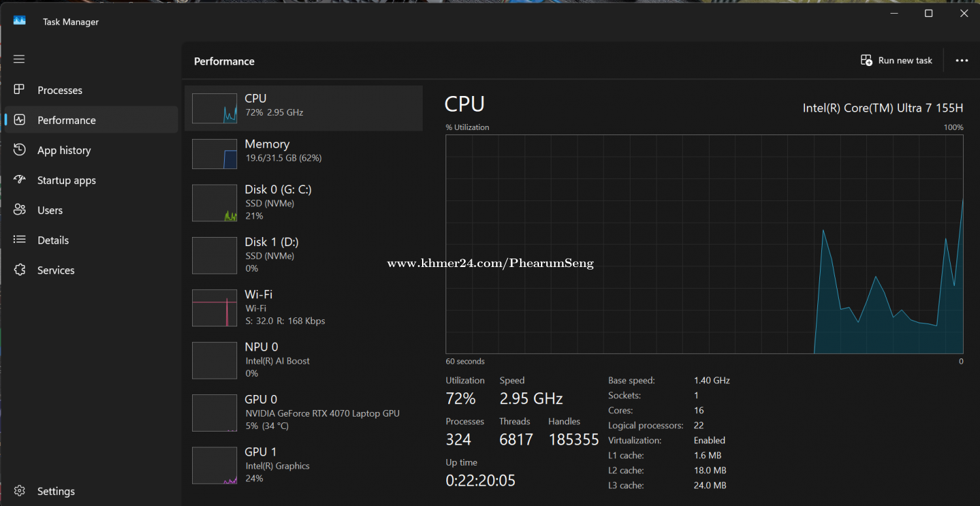The image size is (980, 506).
Task: Click the Details list icon
Action: [19, 240]
